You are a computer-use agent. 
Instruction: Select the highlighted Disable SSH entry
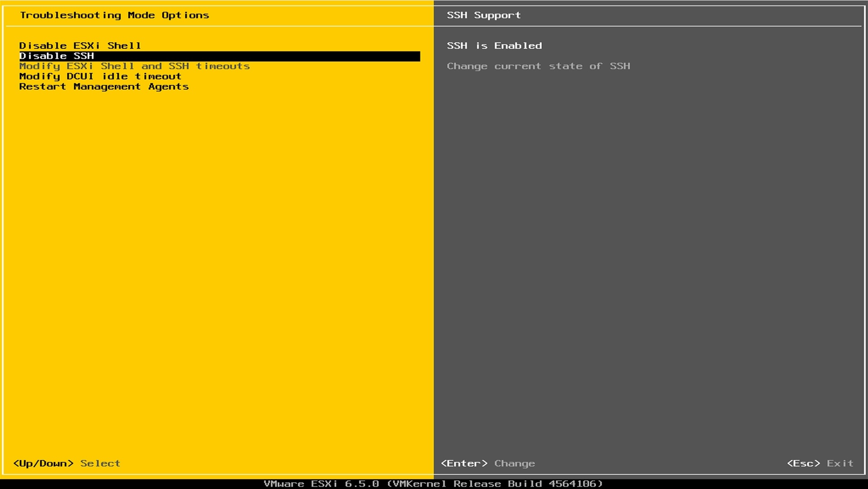coord(56,56)
